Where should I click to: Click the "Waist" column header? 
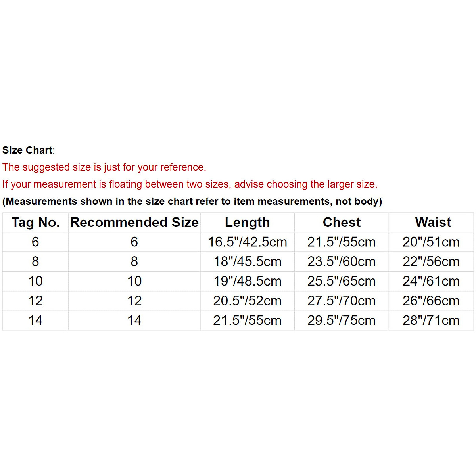pyautogui.click(x=433, y=223)
